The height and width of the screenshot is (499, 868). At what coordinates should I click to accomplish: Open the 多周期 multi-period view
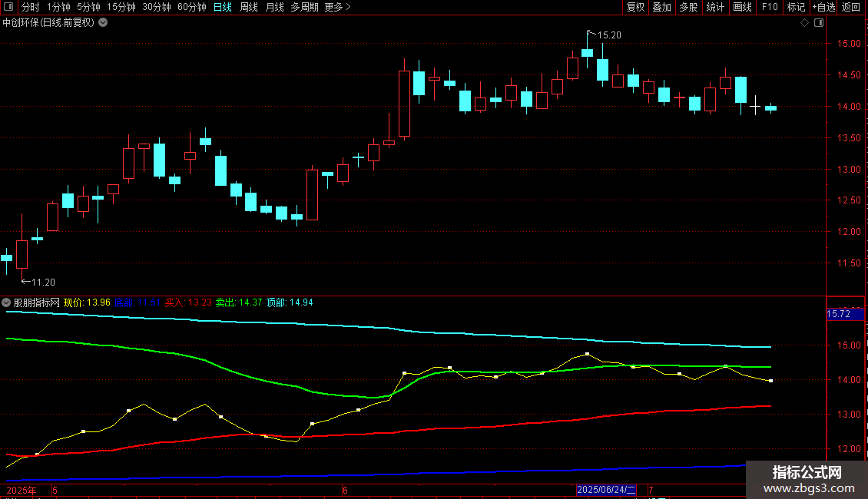coord(304,7)
